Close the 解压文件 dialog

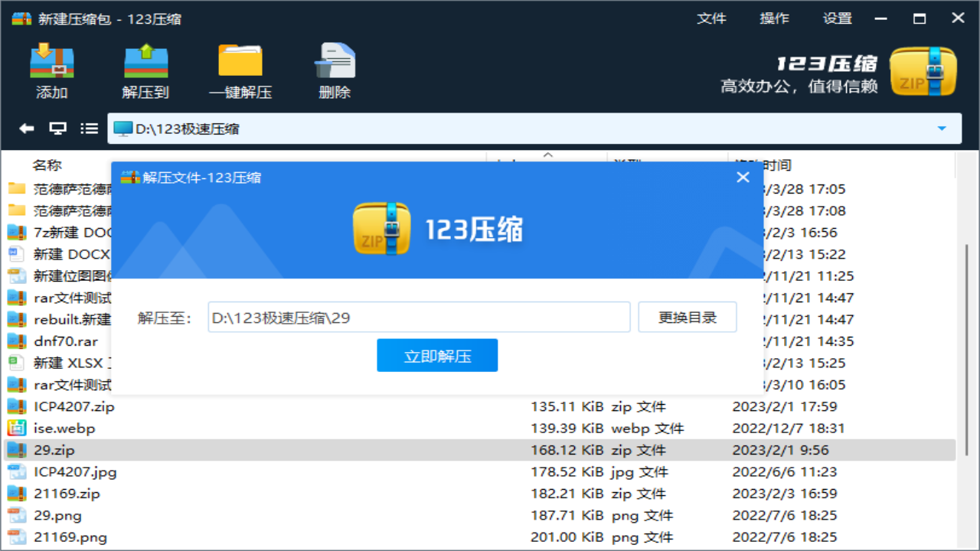click(743, 178)
